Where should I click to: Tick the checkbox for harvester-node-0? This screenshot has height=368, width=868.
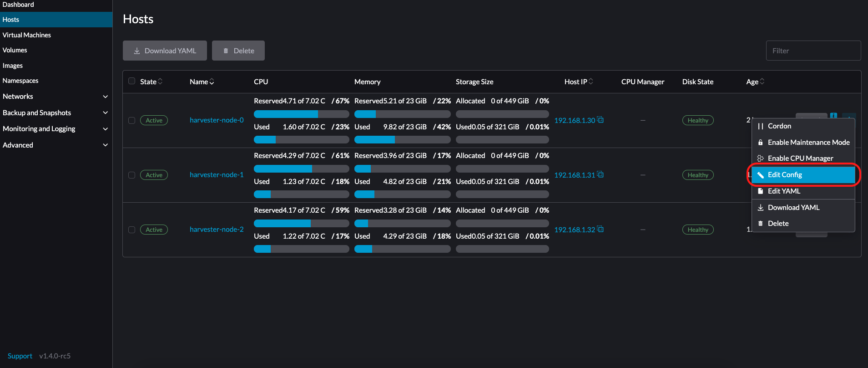click(131, 120)
